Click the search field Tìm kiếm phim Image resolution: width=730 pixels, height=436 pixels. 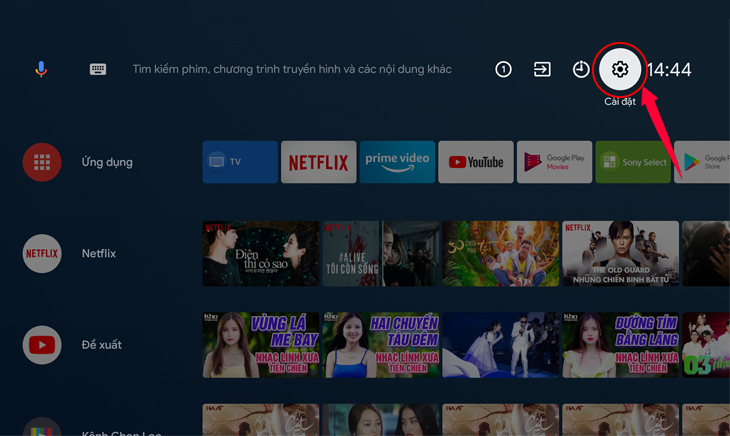tap(292, 69)
